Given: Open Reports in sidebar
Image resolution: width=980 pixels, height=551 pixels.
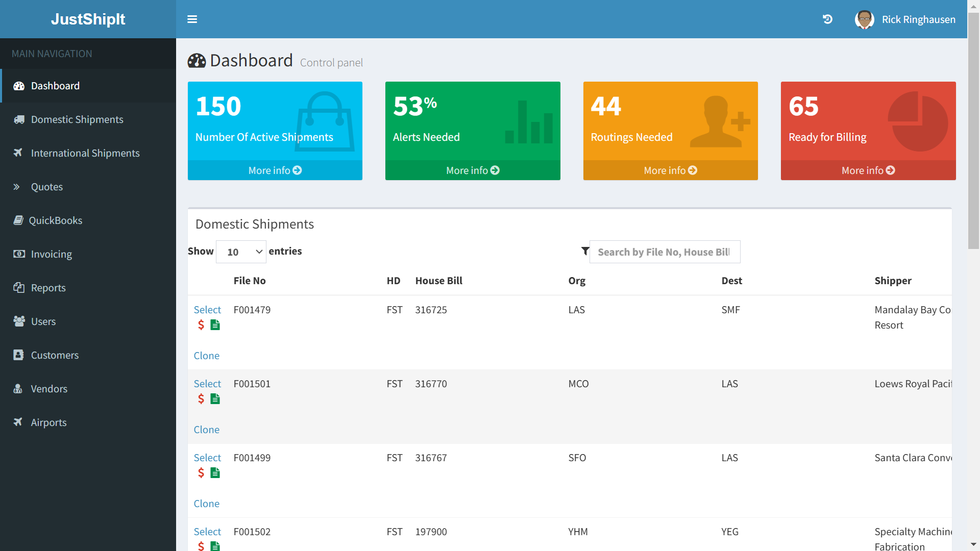Looking at the screenshot, I should pyautogui.click(x=88, y=288).
